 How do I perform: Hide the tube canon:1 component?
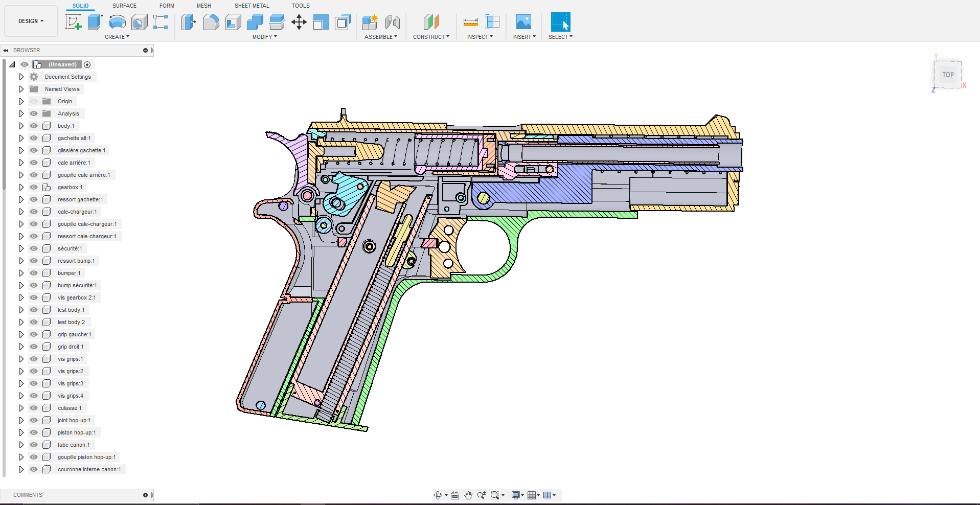[34, 445]
